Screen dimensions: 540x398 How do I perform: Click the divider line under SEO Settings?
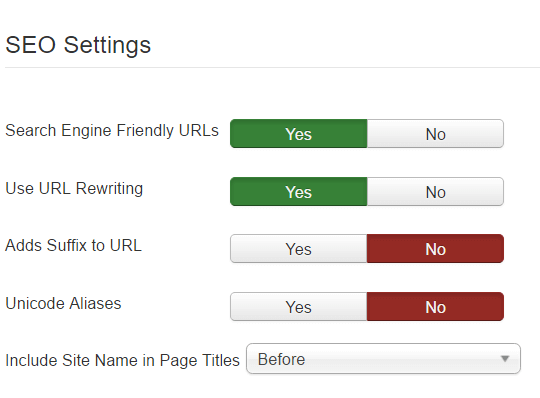click(x=272, y=67)
